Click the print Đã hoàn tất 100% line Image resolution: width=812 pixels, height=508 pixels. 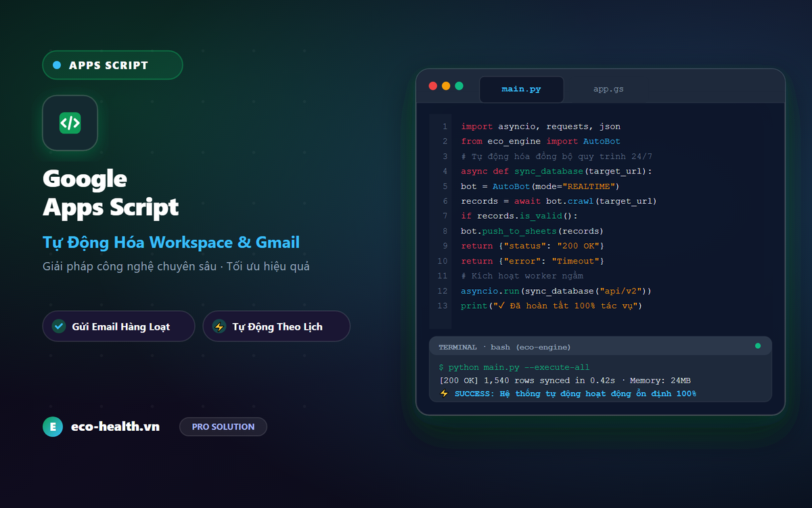click(551, 305)
